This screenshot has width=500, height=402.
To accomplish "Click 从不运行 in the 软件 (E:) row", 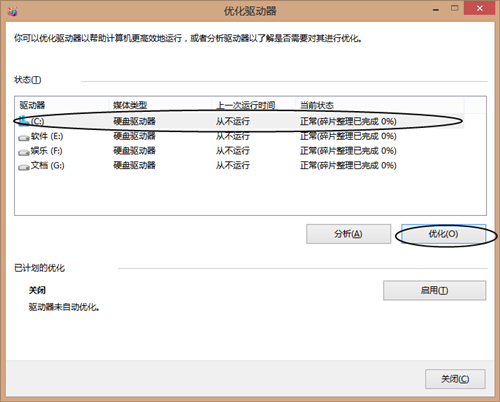I will [233, 136].
